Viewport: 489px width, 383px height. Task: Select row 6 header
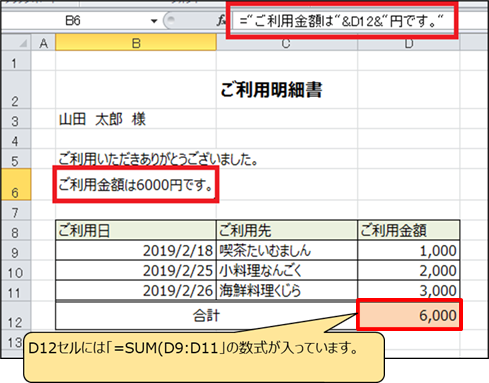point(16,184)
